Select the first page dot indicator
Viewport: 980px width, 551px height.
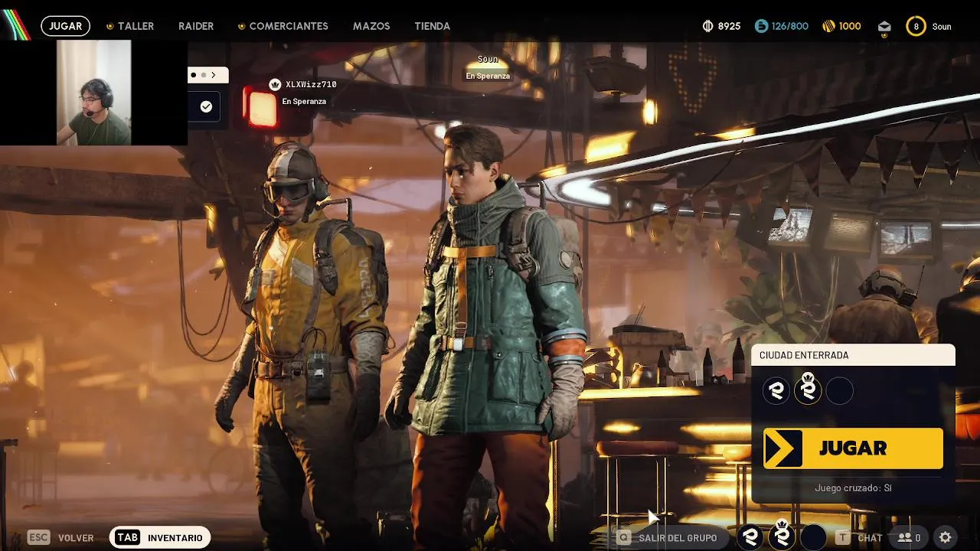(194, 75)
